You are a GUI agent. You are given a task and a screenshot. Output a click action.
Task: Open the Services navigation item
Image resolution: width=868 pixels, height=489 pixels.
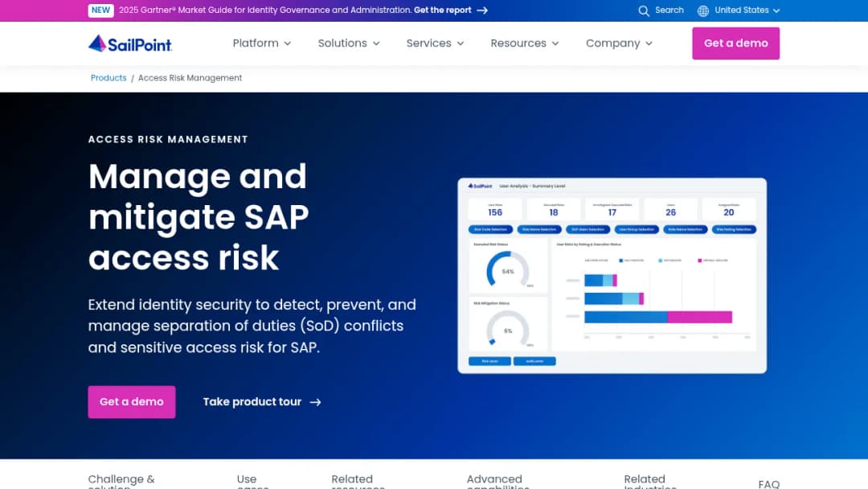(x=435, y=43)
